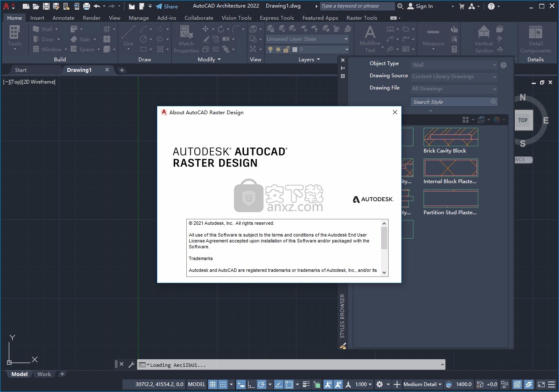This screenshot has height=392, width=559.
Task: Click the Match Properties tool
Action: coord(186,39)
